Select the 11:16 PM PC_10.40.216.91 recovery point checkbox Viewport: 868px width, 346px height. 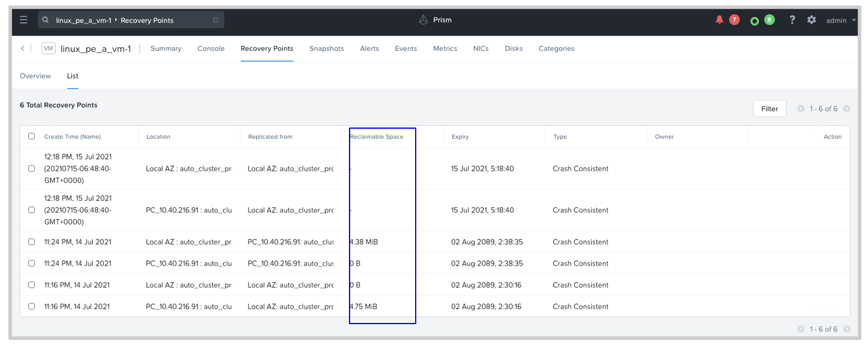(x=32, y=306)
